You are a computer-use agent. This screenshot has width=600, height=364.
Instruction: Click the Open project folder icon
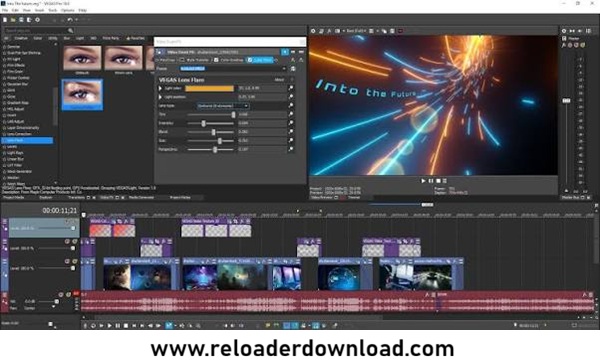pos(13,20)
